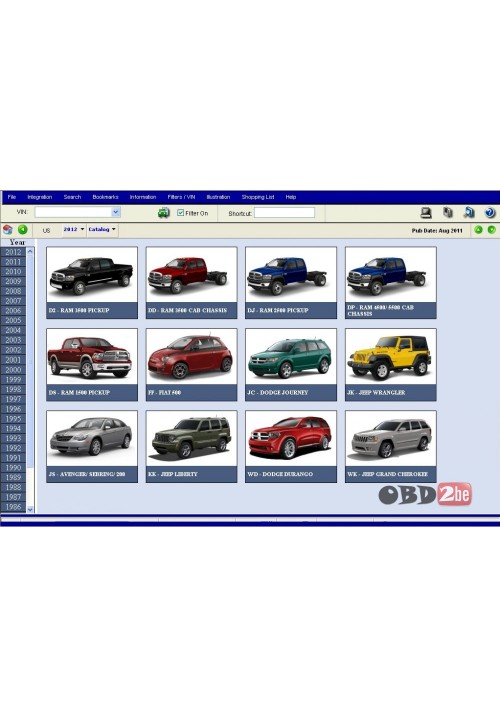Click inside the Shortcut input field

pyautogui.click(x=285, y=213)
